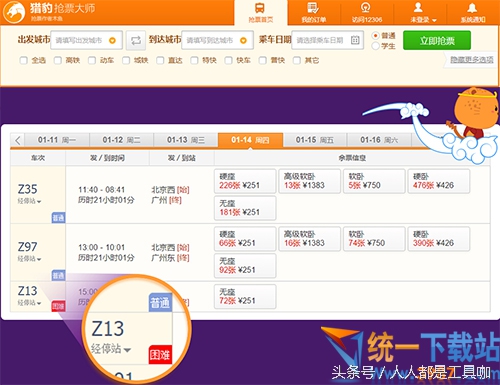Open departure city dropdown arrow icon

[112, 41]
